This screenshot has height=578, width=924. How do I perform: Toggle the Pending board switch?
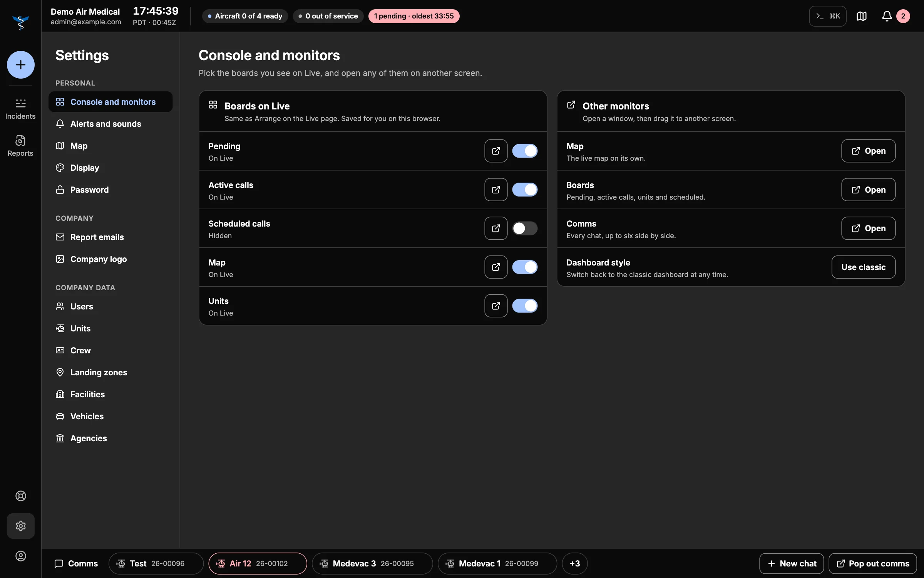pos(525,151)
